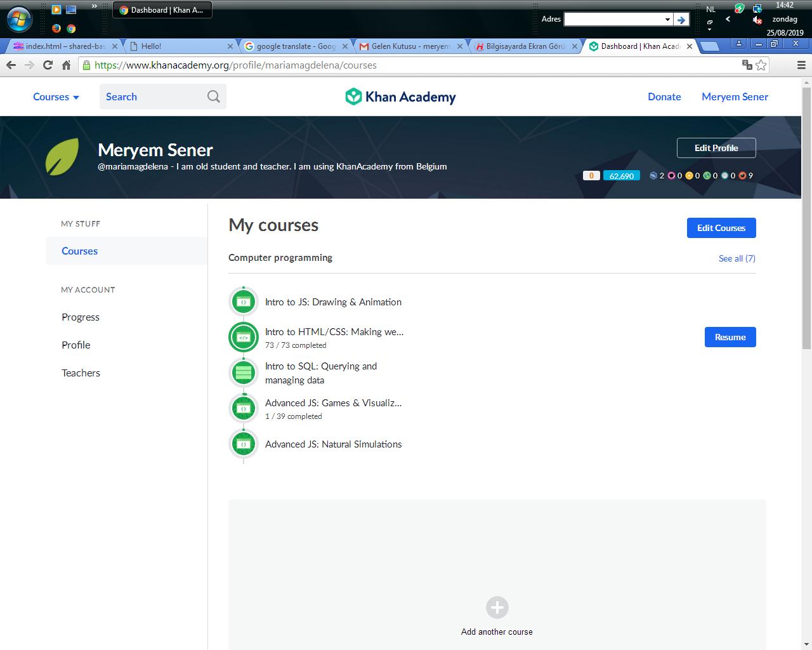Viewport: 812px width, 650px height.
Task: Click the green leaf avatar
Action: click(x=62, y=157)
